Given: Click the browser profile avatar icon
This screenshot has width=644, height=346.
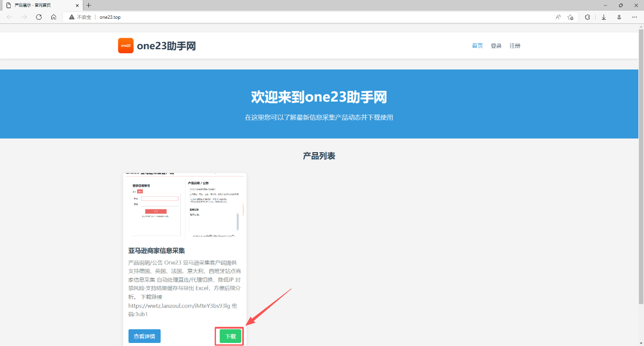Looking at the screenshot, I should [619, 17].
